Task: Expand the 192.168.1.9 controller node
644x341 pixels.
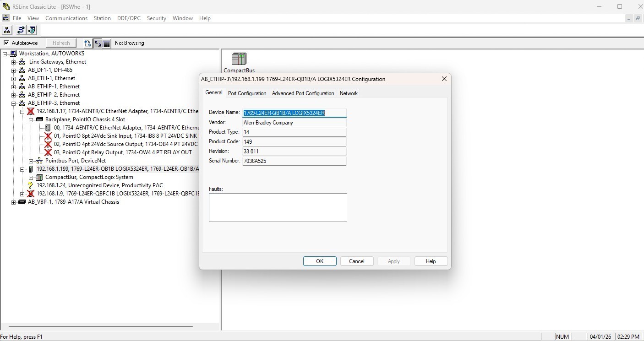Action: 22,194
